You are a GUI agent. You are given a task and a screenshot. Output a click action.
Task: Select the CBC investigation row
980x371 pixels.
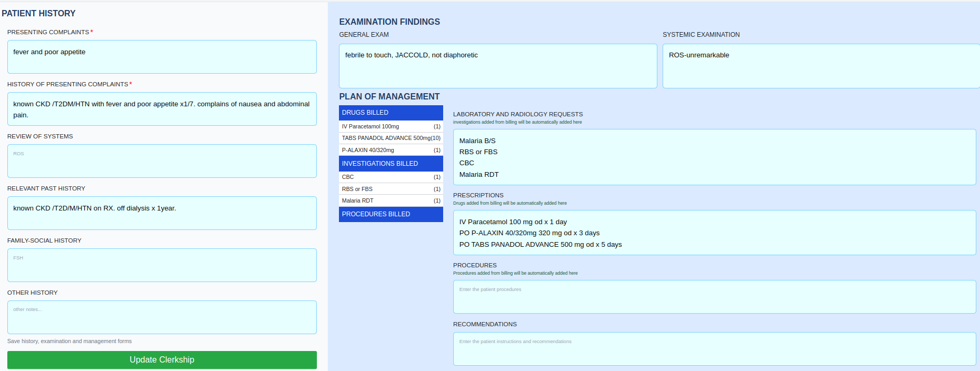pyautogui.click(x=391, y=177)
